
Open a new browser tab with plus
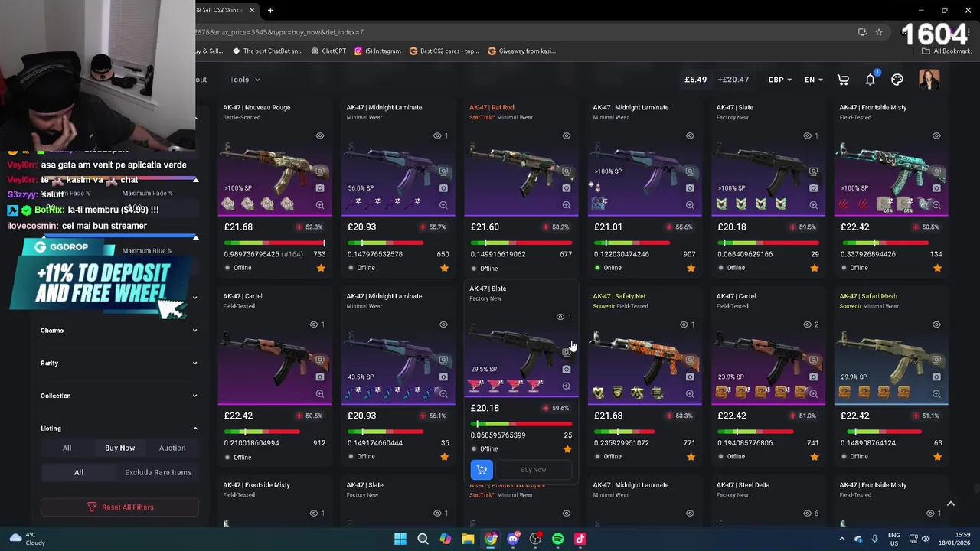[x=270, y=10]
